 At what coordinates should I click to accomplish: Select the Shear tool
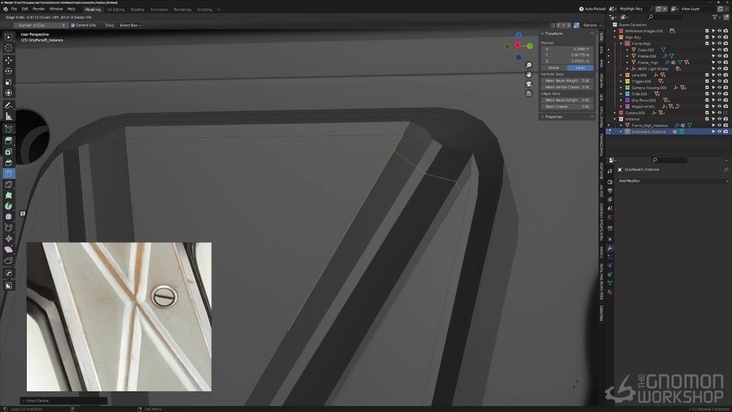8,250
